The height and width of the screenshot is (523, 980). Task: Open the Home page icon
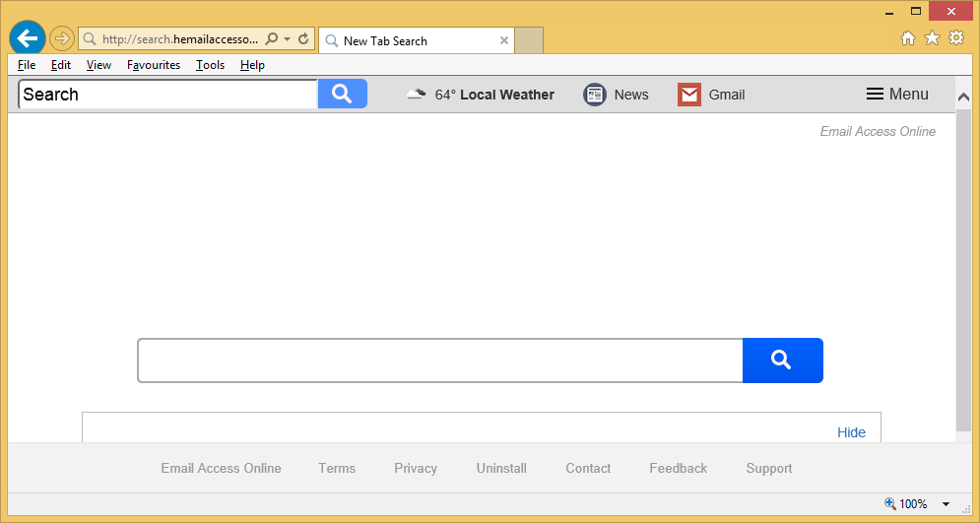908,38
